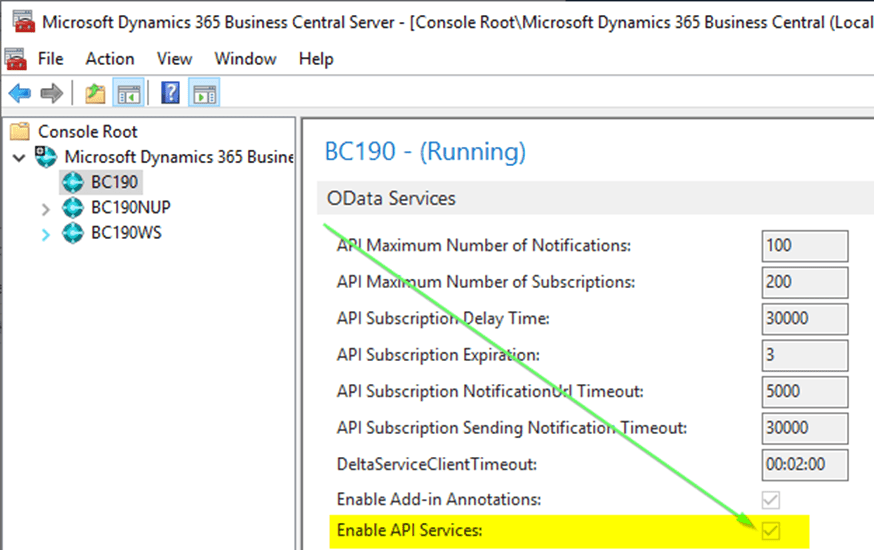The width and height of the screenshot is (874, 550).
Task: Open the View menu
Action: point(174,59)
